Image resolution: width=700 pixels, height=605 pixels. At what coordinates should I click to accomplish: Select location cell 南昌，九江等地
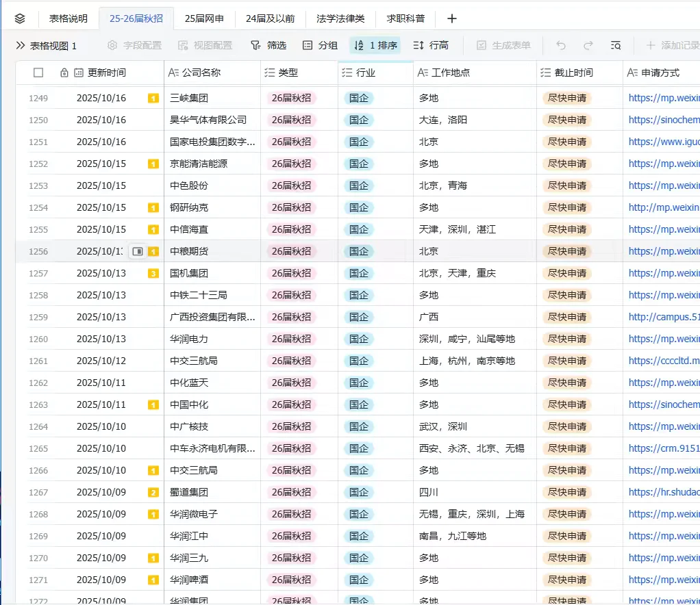[x=475, y=536]
